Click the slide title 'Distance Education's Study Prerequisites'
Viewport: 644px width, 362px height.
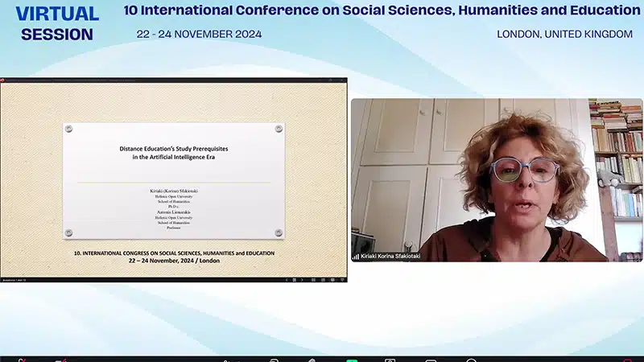point(173,149)
